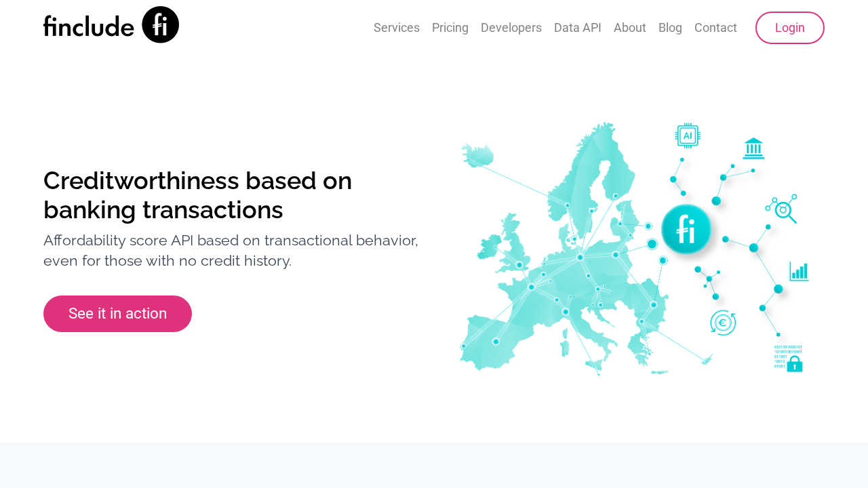Viewport: 868px width, 488px height.
Task: Click the teal fi badge on the map
Action: (686, 230)
